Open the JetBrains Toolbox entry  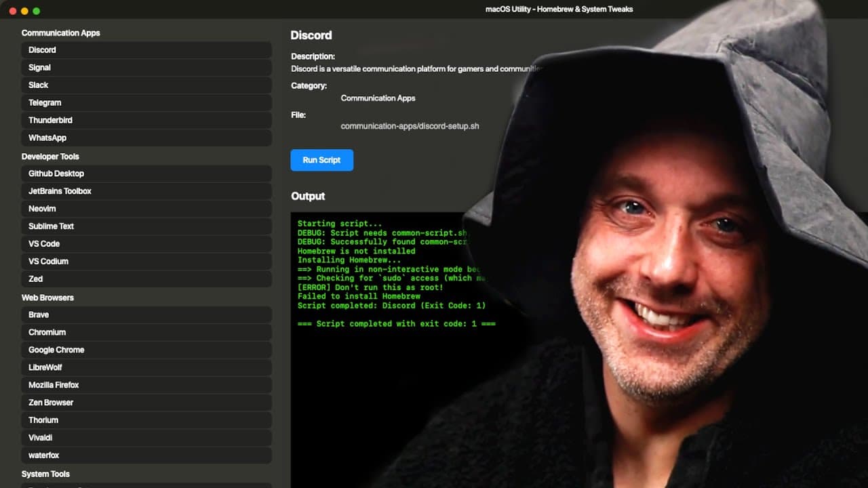coord(146,191)
